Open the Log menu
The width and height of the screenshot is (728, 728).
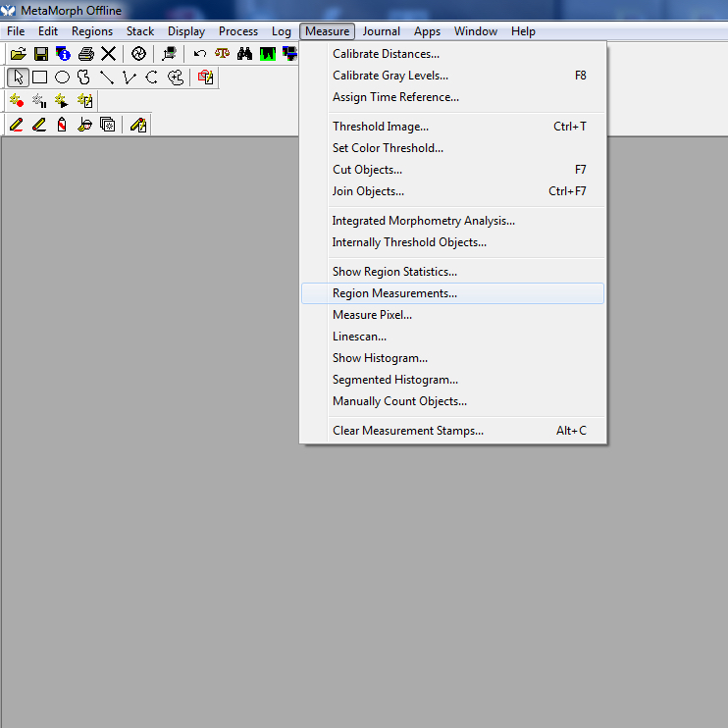tap(282, 31)
